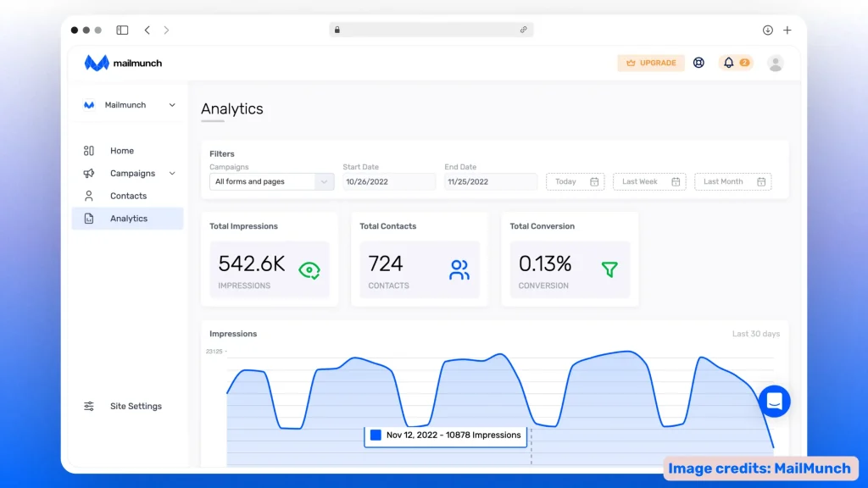The width and height of the screenshot is (868, 488).
Task: Open Contacts from the sidebar
Action: click(x=128, y=196)
